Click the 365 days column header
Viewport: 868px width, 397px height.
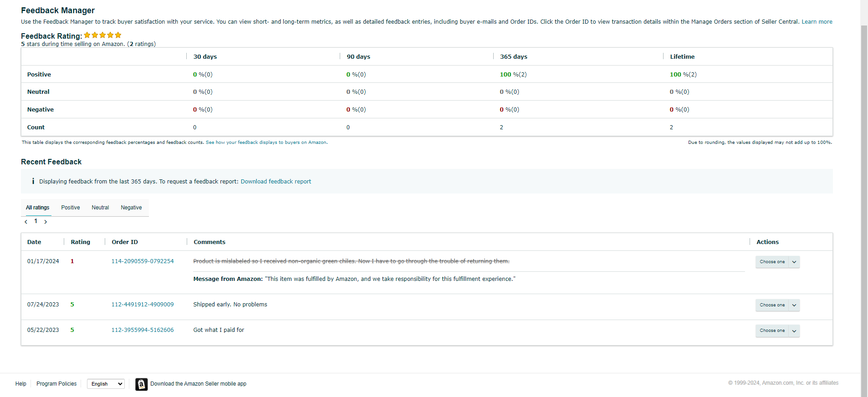click(x=514, y=57)
